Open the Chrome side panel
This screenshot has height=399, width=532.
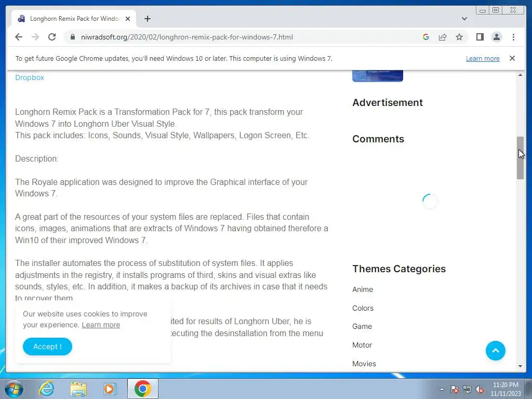tap(480, 37)
